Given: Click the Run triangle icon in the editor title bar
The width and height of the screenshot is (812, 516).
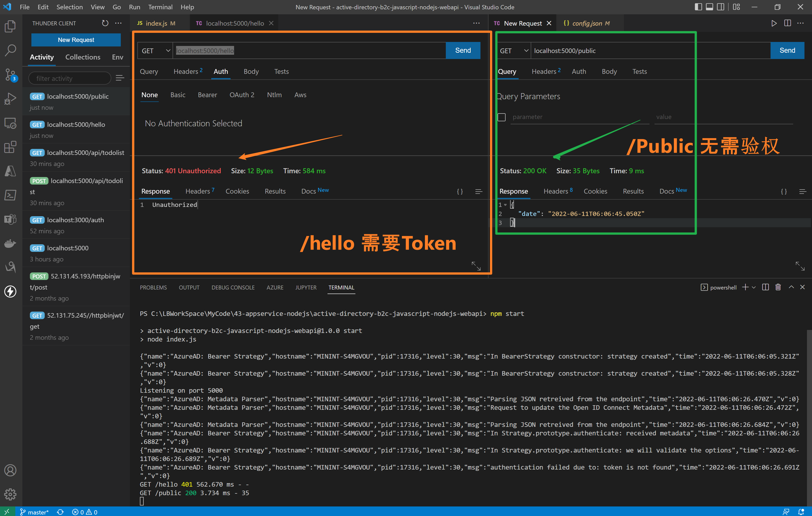Looking at the screenshot, I should coord(774,23).
